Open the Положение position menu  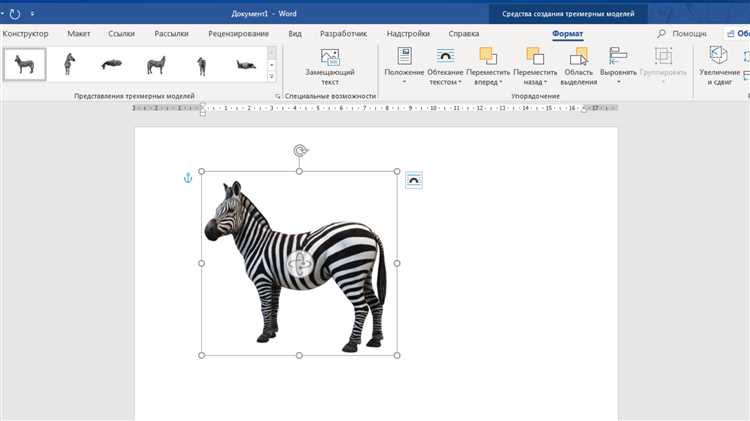point(405,64)
